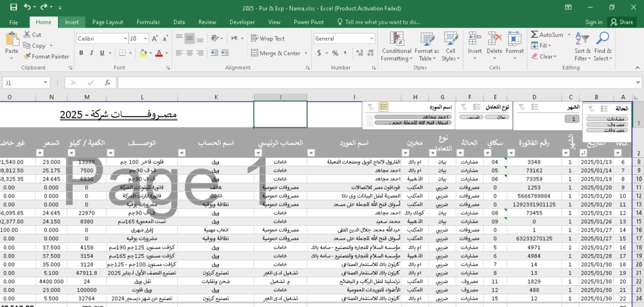Open the File menu tab

click(x=13, y=22)
